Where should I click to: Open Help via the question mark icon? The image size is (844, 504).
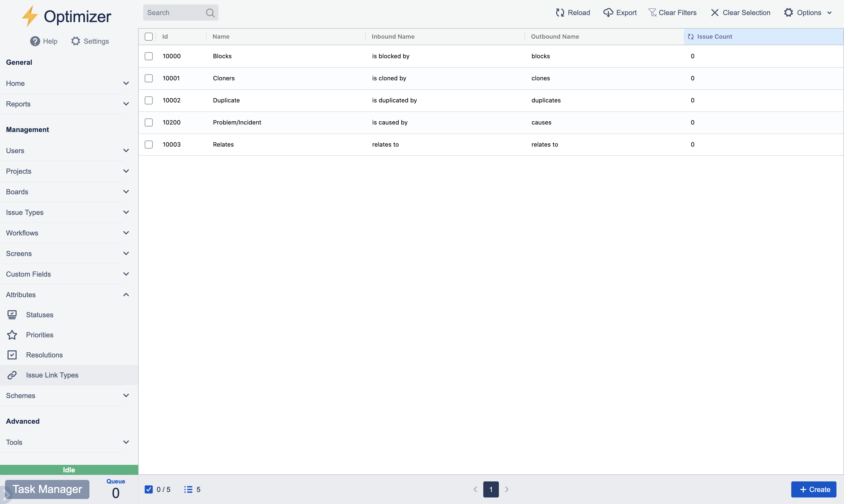[x=35, y=41]
